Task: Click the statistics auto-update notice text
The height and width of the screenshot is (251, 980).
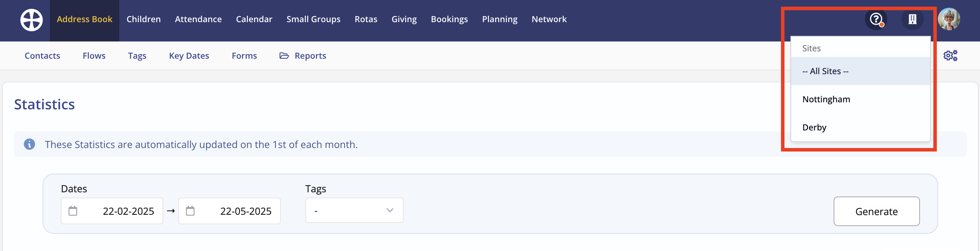Action: [x=201, y=144]
